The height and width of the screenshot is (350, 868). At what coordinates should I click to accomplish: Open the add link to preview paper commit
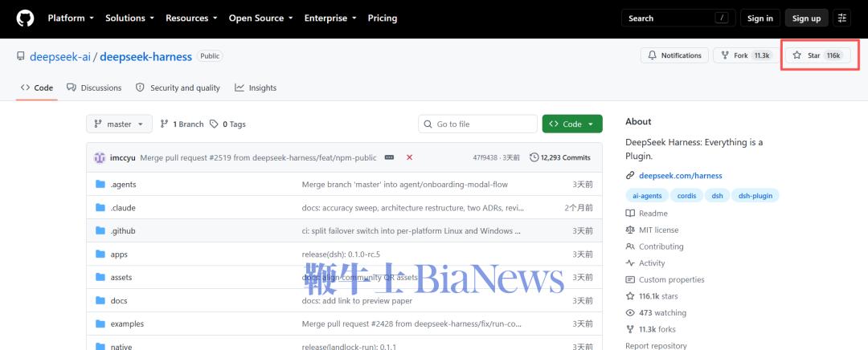coord(357,301)
